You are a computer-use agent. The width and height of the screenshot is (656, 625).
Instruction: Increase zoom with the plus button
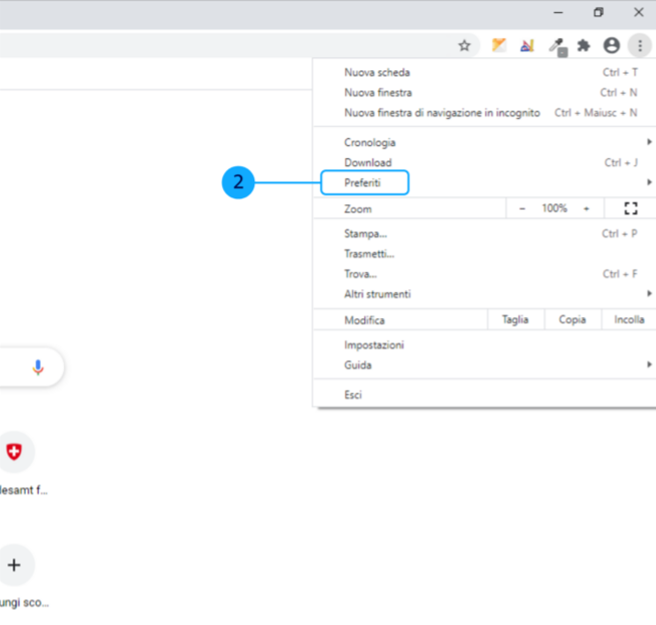tap(586, 208)
